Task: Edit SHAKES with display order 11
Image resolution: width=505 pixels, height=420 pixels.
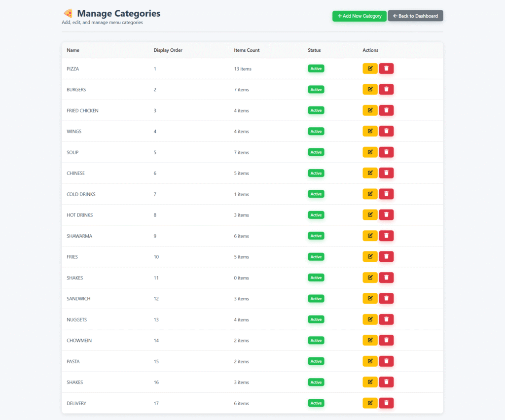Action: coord(370,278)
